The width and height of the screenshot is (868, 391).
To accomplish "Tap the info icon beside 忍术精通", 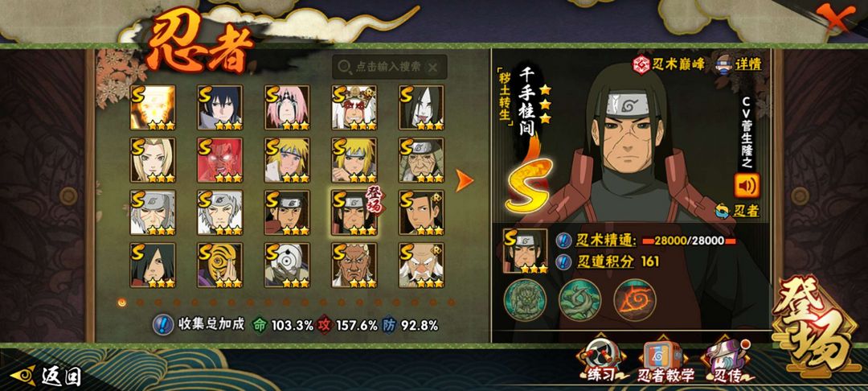I will pyautogui.click(x=563, y=241).
